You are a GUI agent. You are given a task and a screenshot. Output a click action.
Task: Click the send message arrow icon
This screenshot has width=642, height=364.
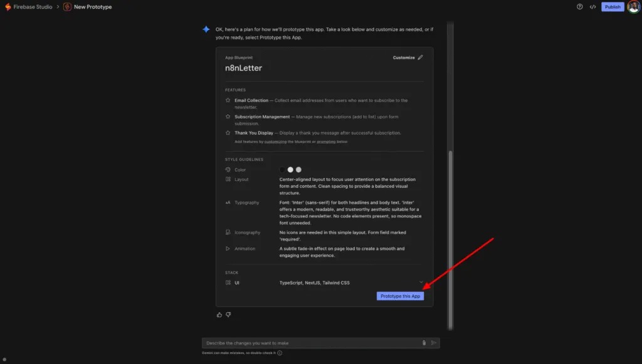pos(433,343)
